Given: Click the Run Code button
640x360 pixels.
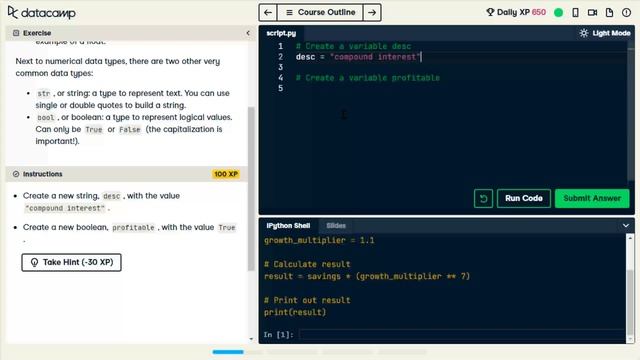Looking at the screenshot, I should coord(524,198).
